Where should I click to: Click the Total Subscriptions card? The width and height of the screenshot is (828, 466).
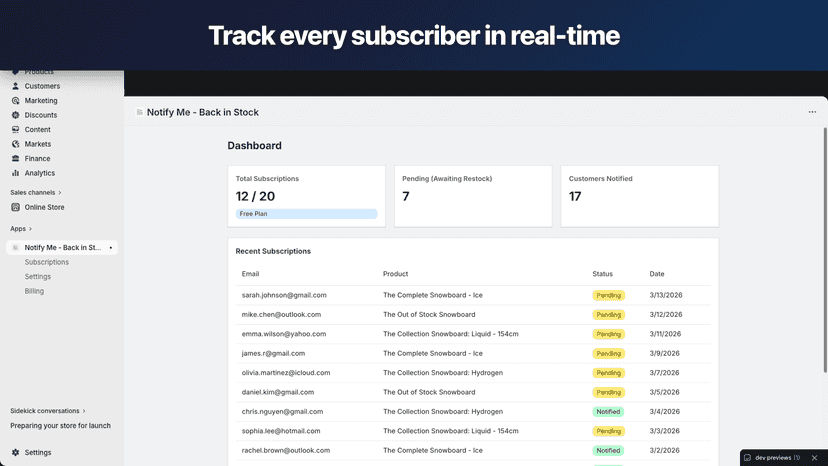(x=306, y=197)
